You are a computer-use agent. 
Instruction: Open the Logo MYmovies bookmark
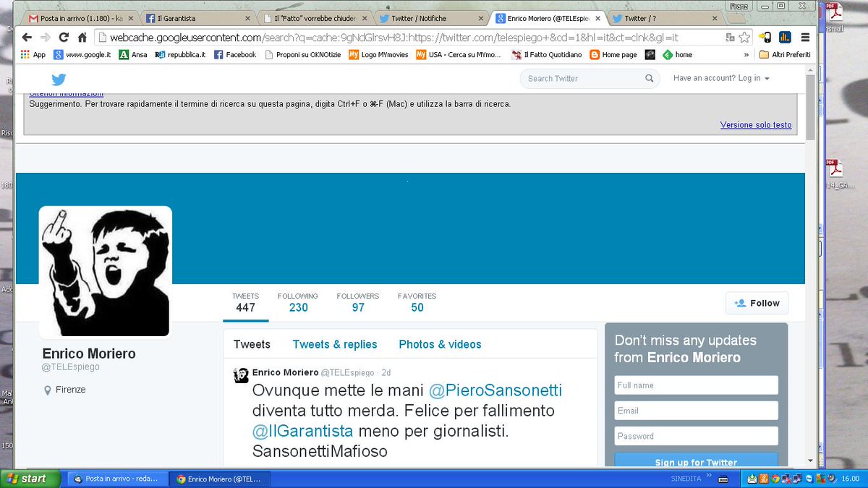click(x=378, y=54)
